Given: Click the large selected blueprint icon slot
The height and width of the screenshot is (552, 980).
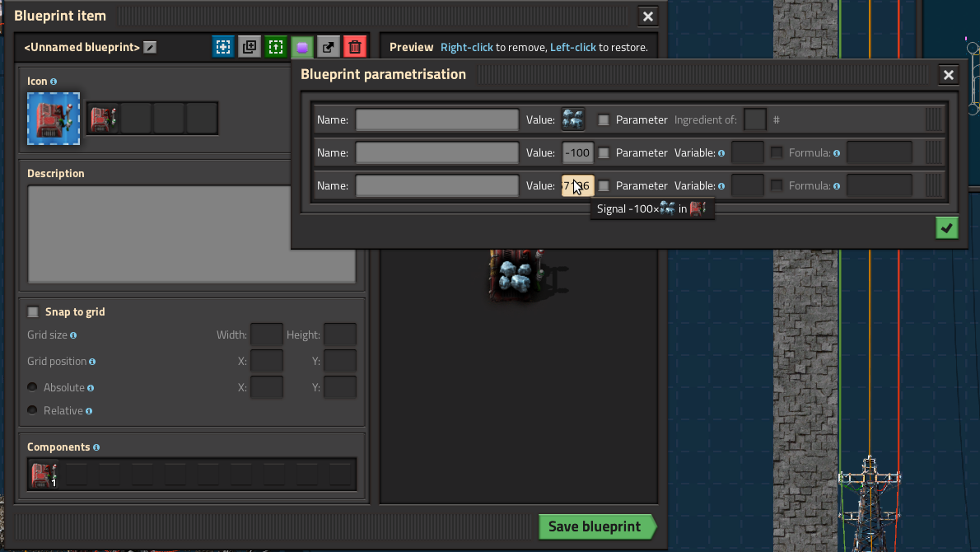Looking at the screenshot, I should point(54,119).
